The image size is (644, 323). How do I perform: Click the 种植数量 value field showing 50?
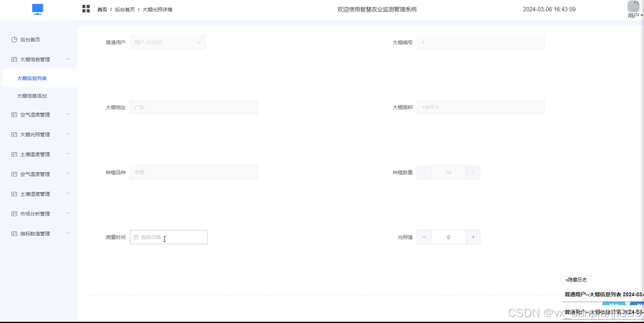pos(449,172)
